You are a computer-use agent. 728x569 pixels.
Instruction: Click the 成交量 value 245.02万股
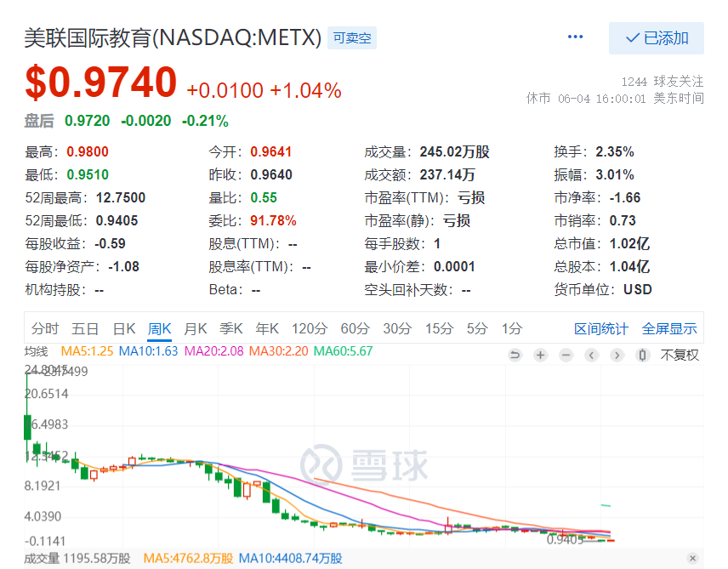(x=454, y=152)
